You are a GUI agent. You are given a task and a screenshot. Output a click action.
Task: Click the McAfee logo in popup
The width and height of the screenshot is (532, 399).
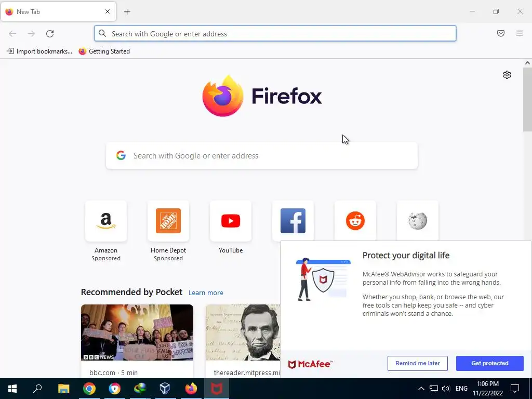click(310, 364)
